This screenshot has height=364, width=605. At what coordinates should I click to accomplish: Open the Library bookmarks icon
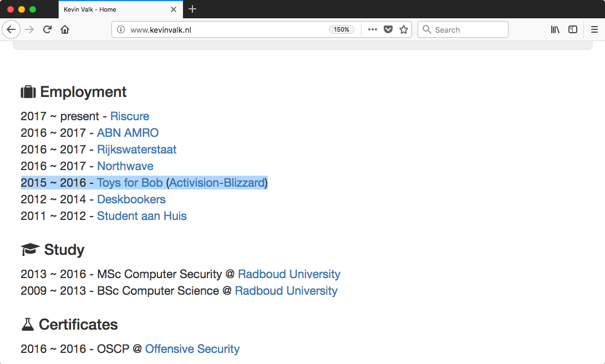(x=555, y=30)
